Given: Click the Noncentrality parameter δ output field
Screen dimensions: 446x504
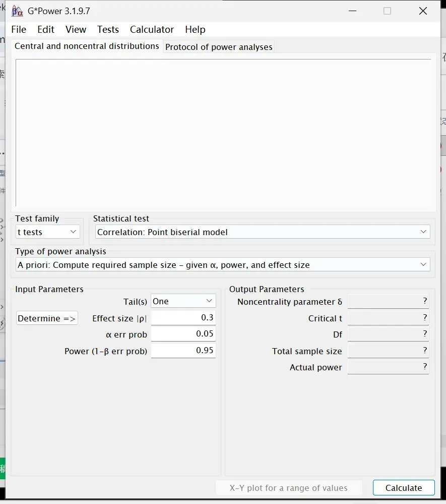Looking at the screenshot, I should point(388,302).
